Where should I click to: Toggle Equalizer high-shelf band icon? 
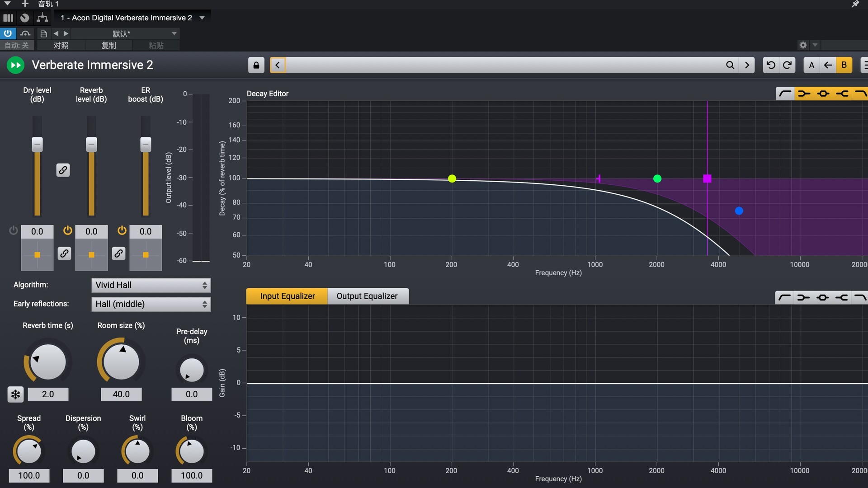point(841,297)
